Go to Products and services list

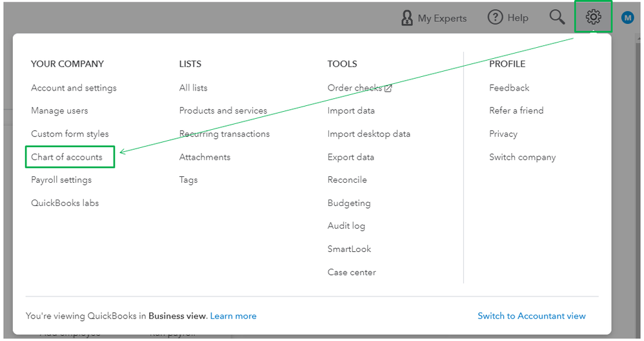tap(223, 110)
